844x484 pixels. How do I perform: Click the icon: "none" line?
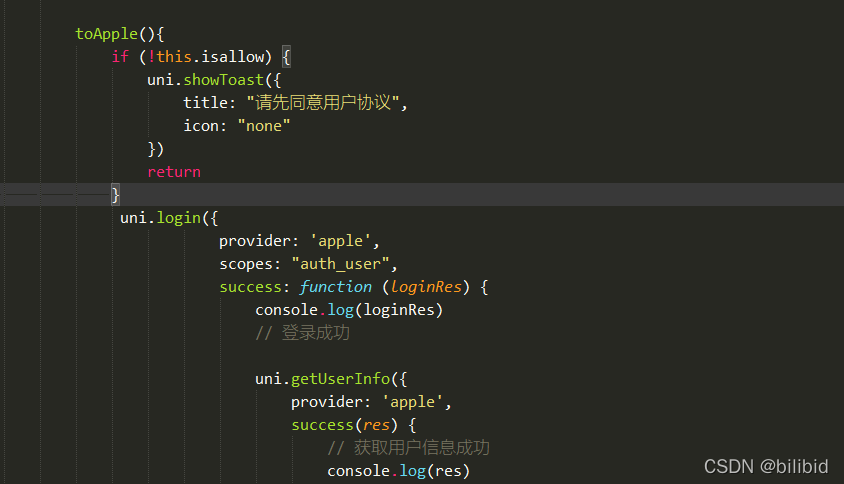coord(237,125)
